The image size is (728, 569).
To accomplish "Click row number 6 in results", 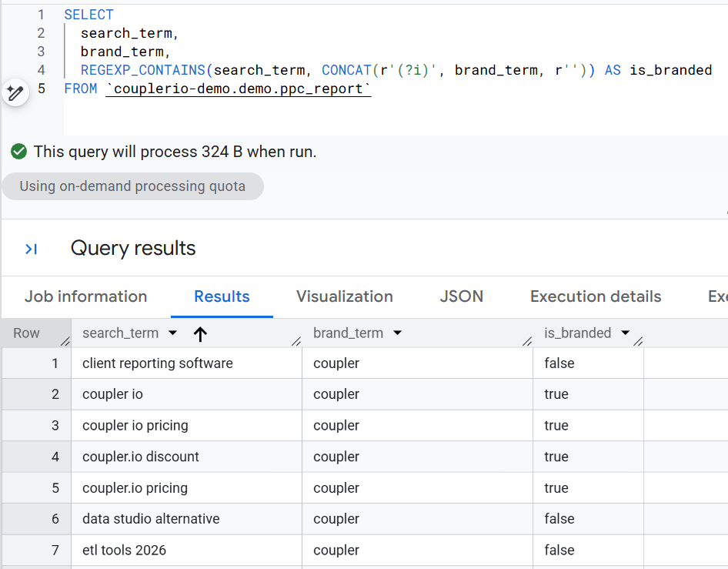I will (55, 519).
